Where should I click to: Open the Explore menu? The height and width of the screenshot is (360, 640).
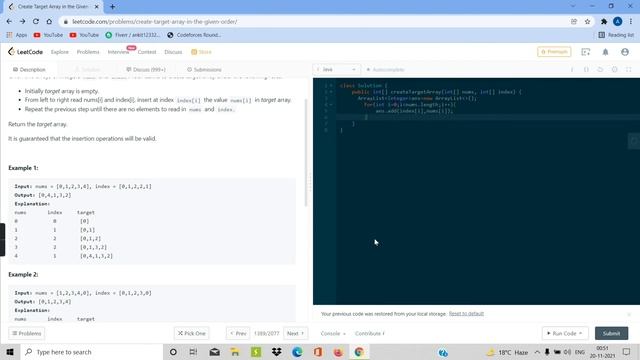pyautogui.click(x=60, y=52)
